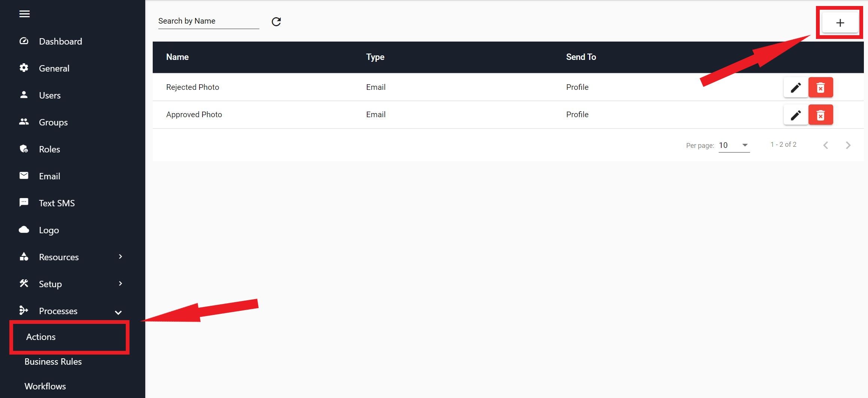The width and height of the screenshot is (868, 398).
Task: Click the Groups people icon
Action: point(24,122)
